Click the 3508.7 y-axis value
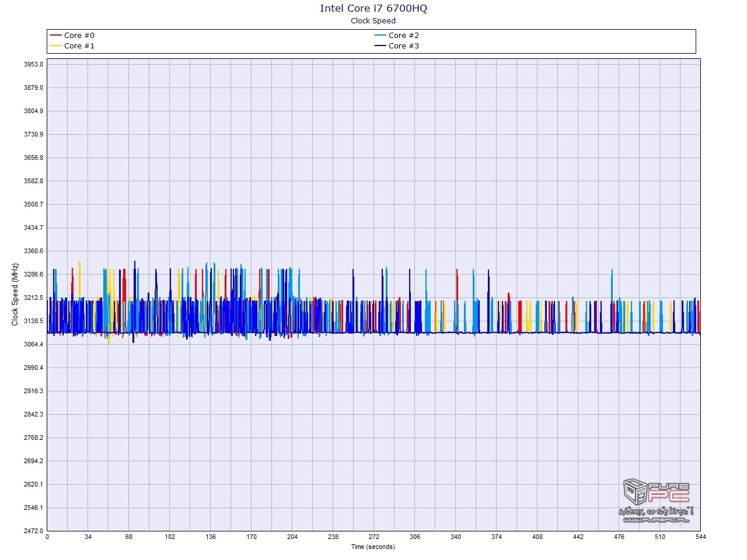747x560 pixels. [x=33, y=204]
